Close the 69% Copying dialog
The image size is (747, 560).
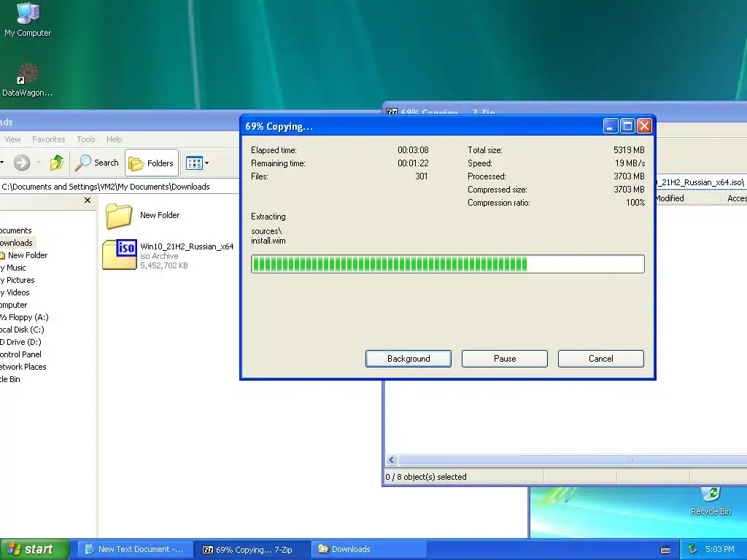[644, 125]
